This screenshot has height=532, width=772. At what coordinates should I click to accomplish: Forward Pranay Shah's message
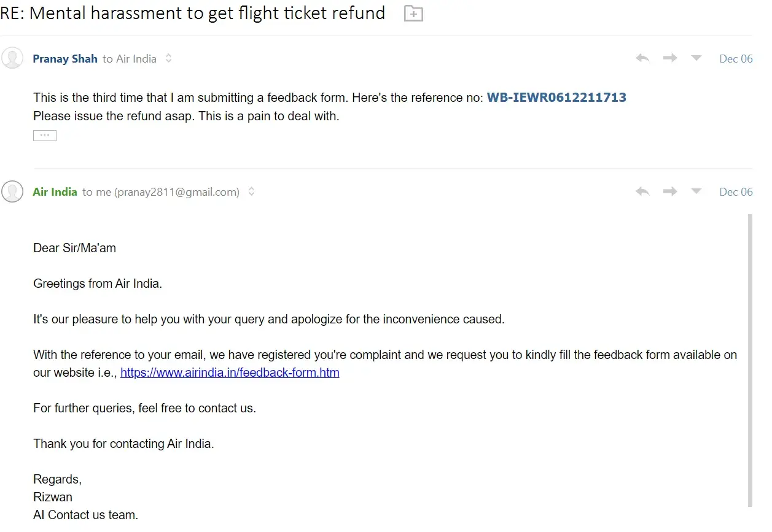[x=669, y=58]
